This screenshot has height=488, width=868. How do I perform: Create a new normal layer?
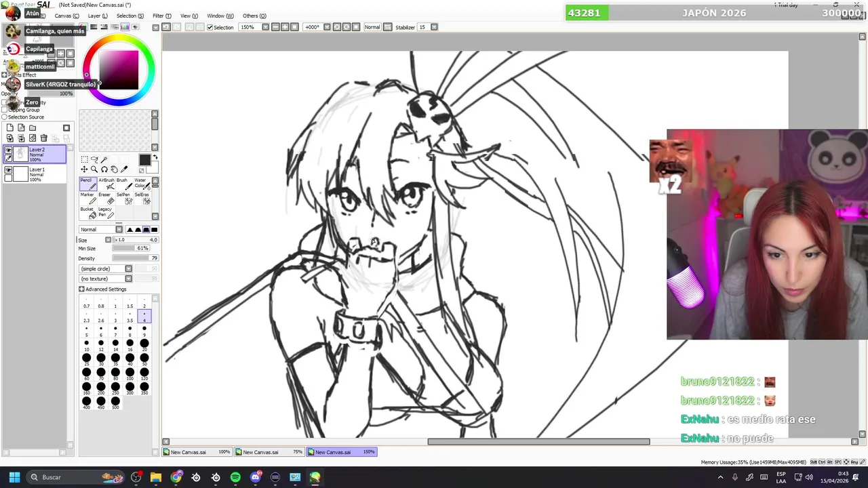click(x=9, y=128)
